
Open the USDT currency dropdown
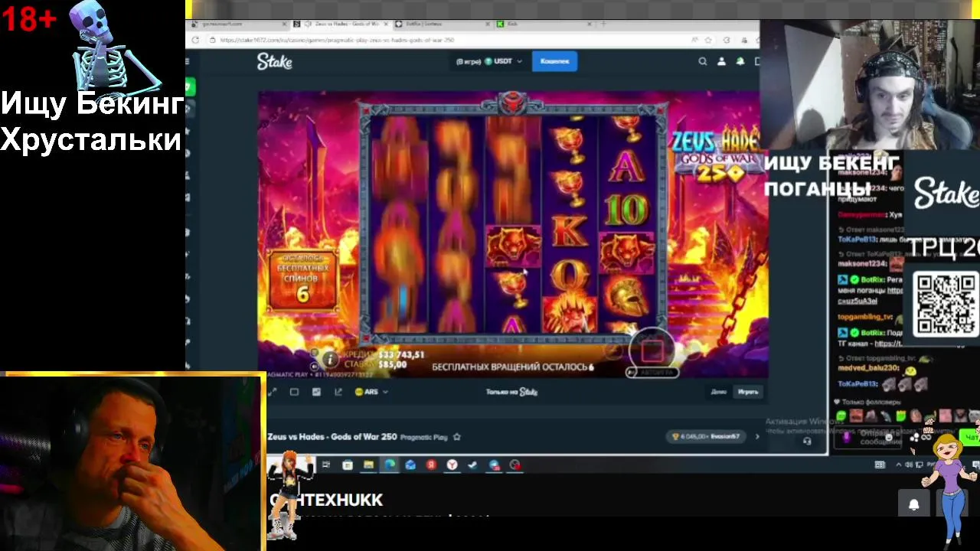(504, 61)
